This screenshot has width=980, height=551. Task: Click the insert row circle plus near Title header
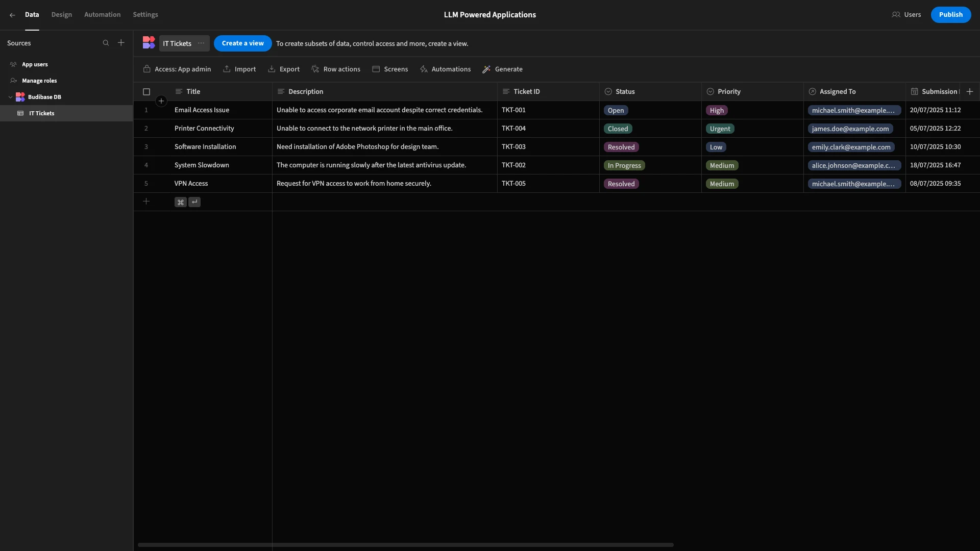coord(161,101)
